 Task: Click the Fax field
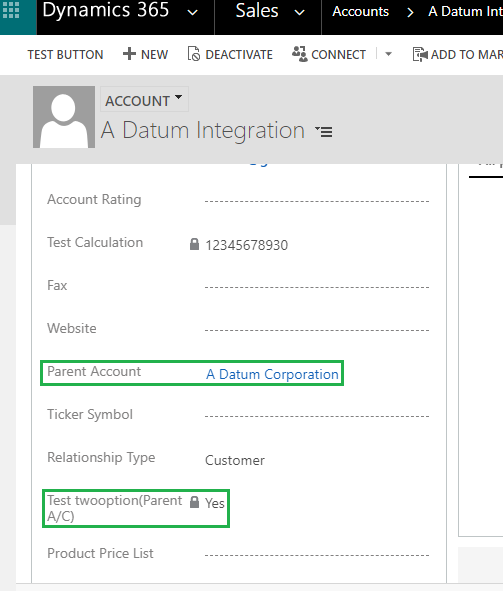[x=316, y=287]
